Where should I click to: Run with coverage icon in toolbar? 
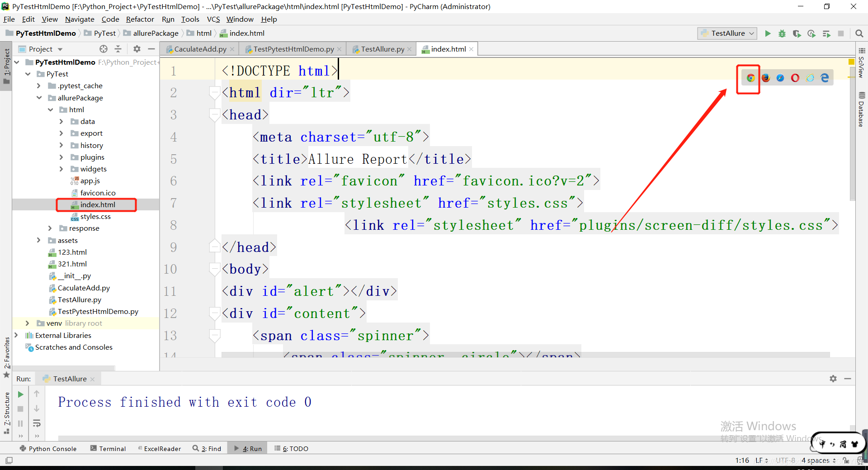point(797,33)
